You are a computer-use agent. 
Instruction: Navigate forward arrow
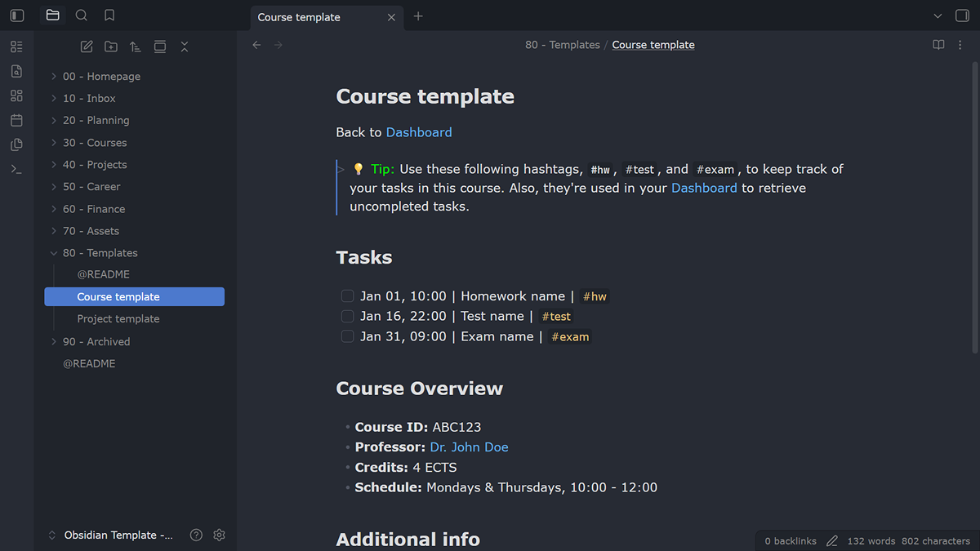[x=278, y=45]
